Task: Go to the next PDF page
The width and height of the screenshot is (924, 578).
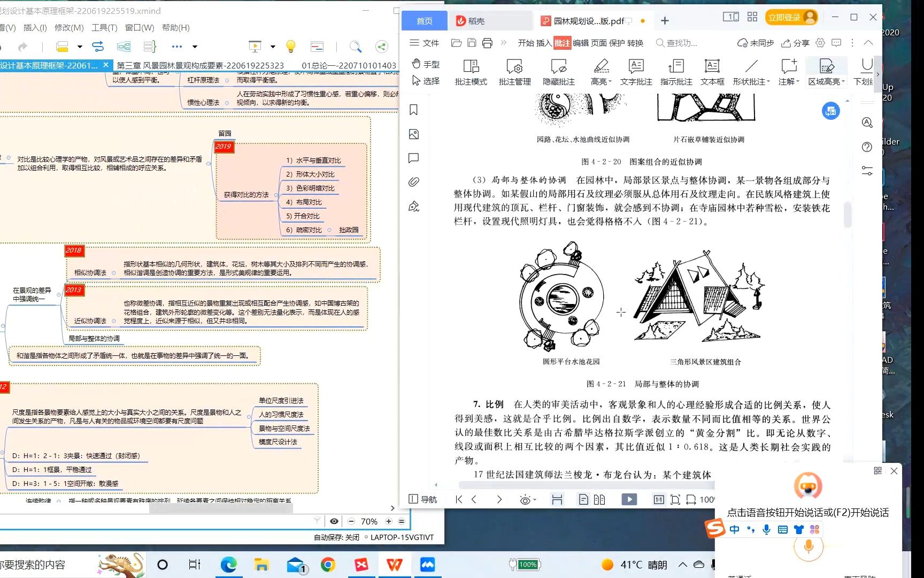Action: point(499,499)
